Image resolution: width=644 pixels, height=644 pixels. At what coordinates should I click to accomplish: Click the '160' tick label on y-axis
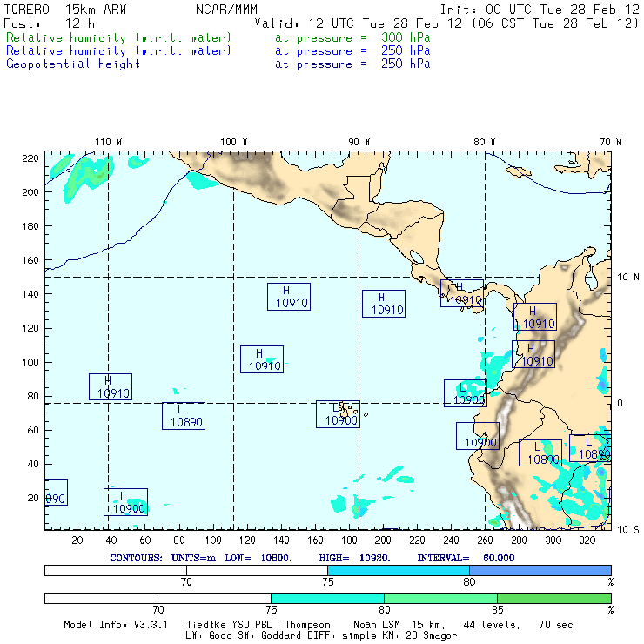coord(30,260)
